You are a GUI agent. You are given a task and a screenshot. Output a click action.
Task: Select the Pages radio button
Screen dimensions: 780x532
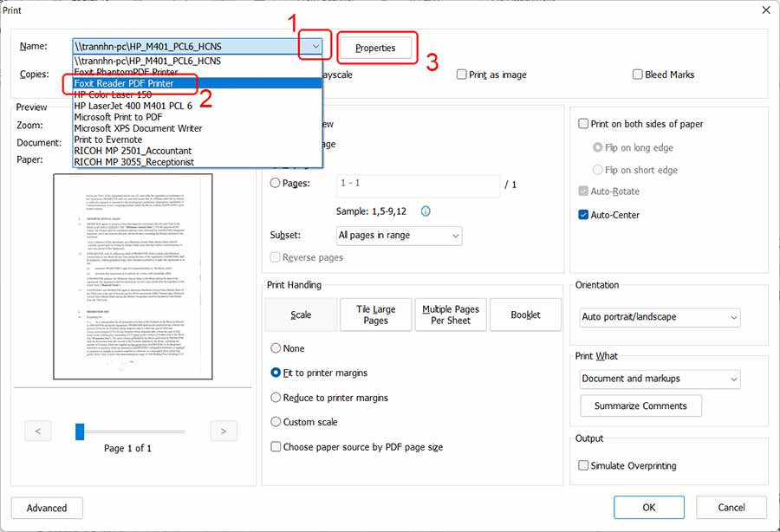(275, 182)
